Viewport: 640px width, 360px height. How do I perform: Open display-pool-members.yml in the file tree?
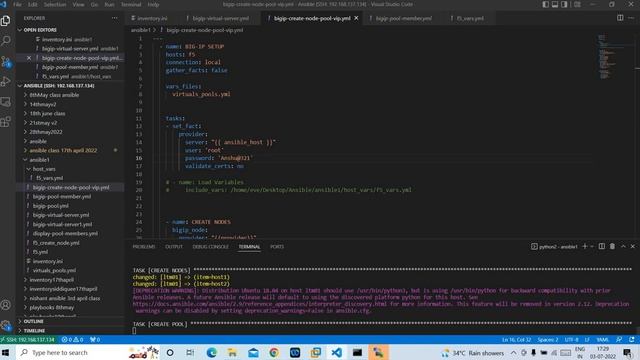point(65,233)
